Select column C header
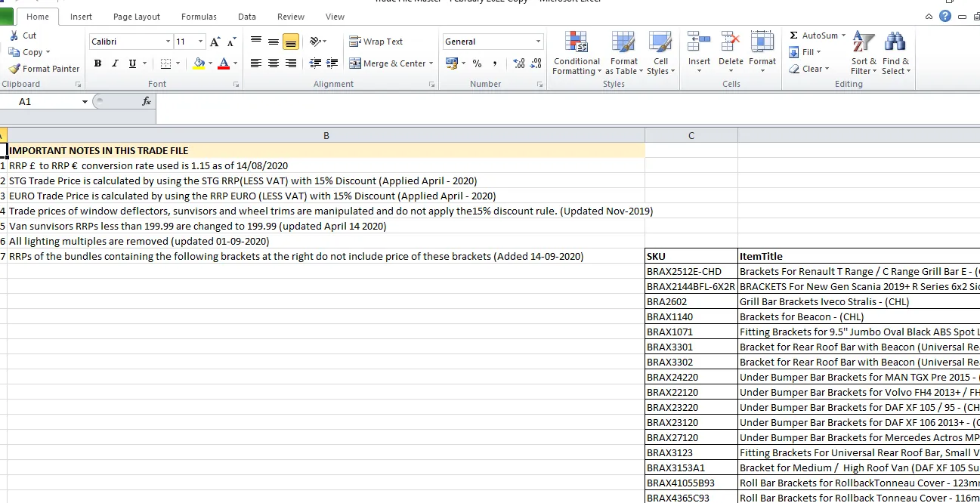The image size is (980, 503). pos(691,135)
